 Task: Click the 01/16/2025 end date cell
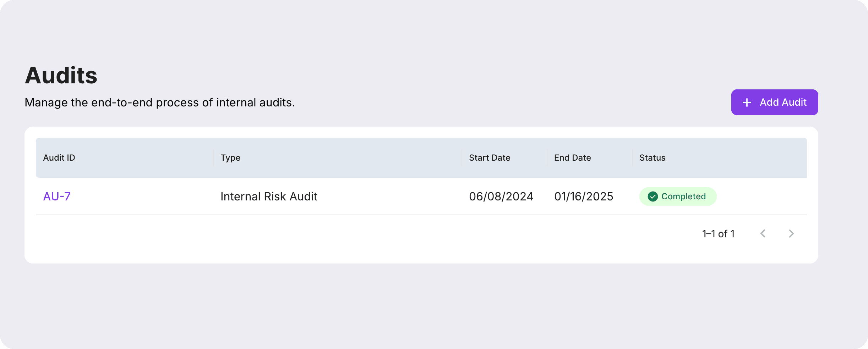click(x=584, y=196)
